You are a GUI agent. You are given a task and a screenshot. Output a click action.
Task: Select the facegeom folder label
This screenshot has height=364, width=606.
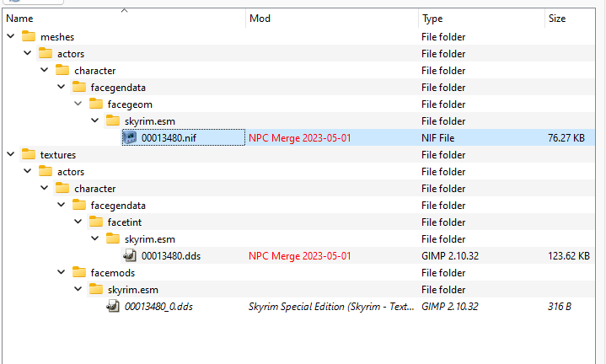tap(130, 104)
